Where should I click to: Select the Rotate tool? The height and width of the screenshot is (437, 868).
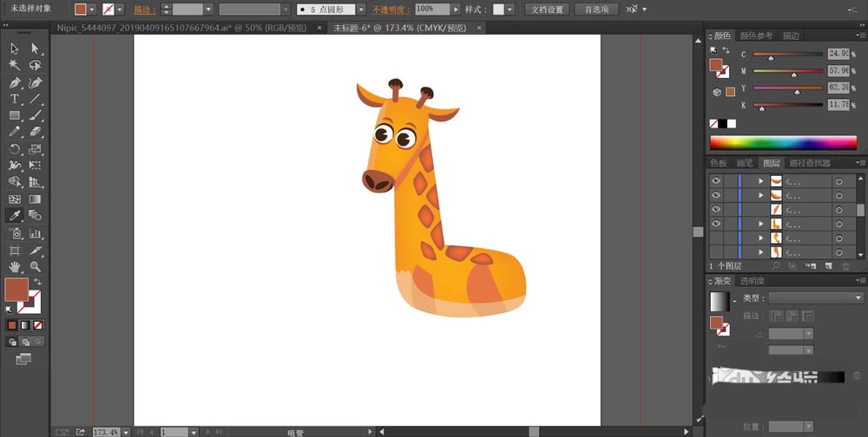[15, 149]
